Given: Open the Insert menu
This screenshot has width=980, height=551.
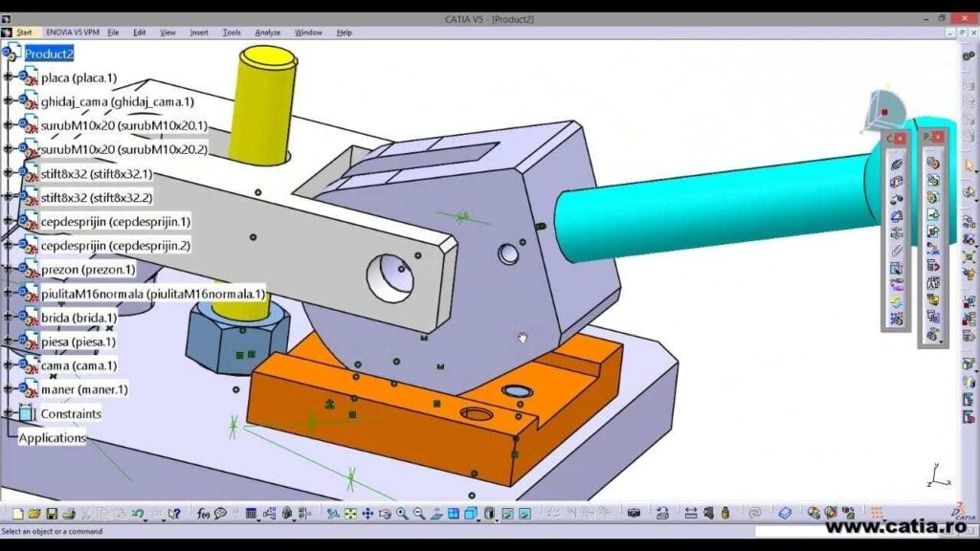Looking at the screenshot, I should (x=199, y=33).
